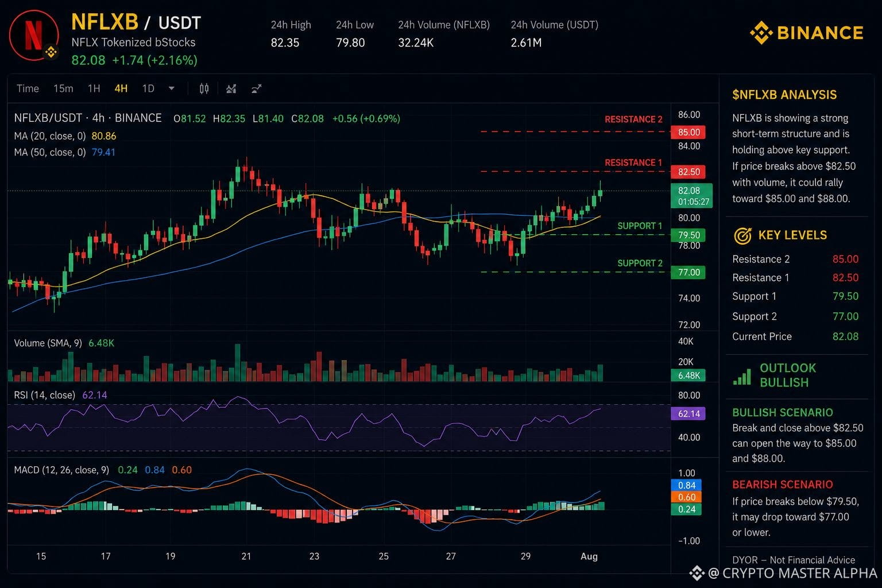Click the 'Aug' label on time axis
882x588 pixels.
(589, 556)
